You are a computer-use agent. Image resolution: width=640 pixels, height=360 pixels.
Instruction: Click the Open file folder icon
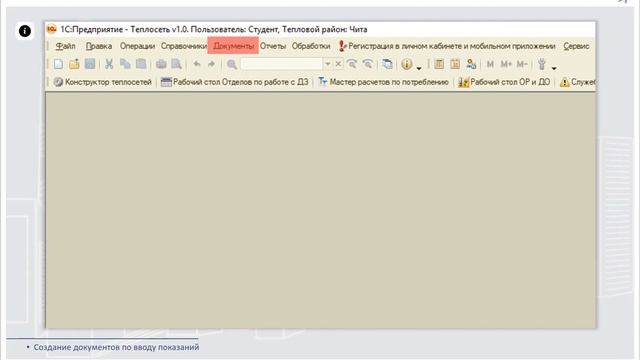(74, 64)
